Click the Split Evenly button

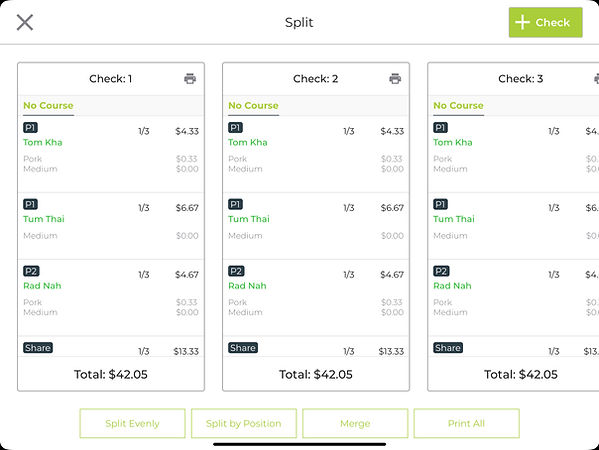point(133,423)
